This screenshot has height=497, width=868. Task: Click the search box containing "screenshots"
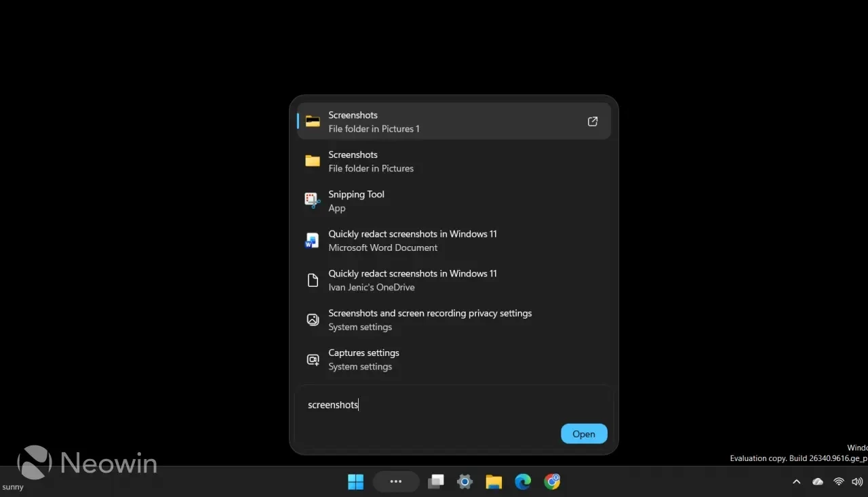[454, 405]
